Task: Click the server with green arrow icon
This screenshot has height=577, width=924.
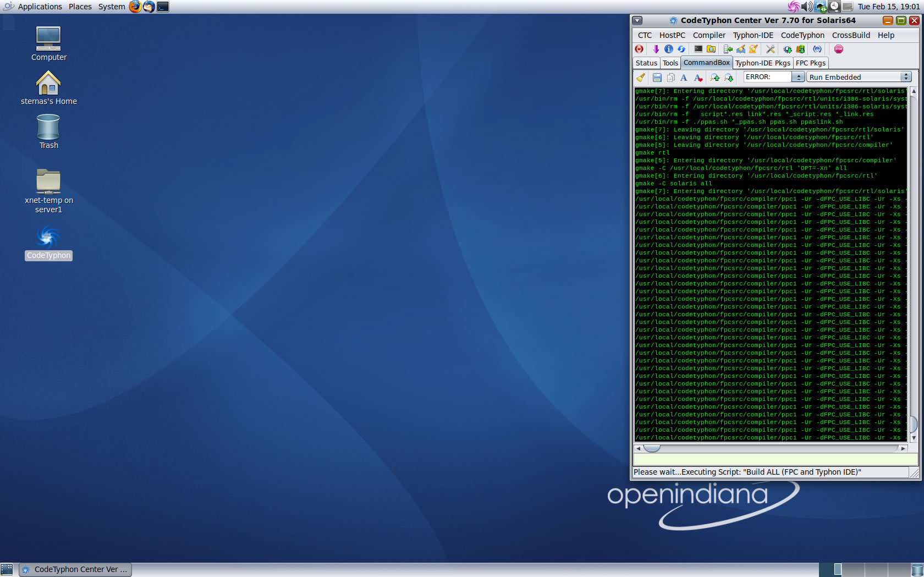Action: 728,49
